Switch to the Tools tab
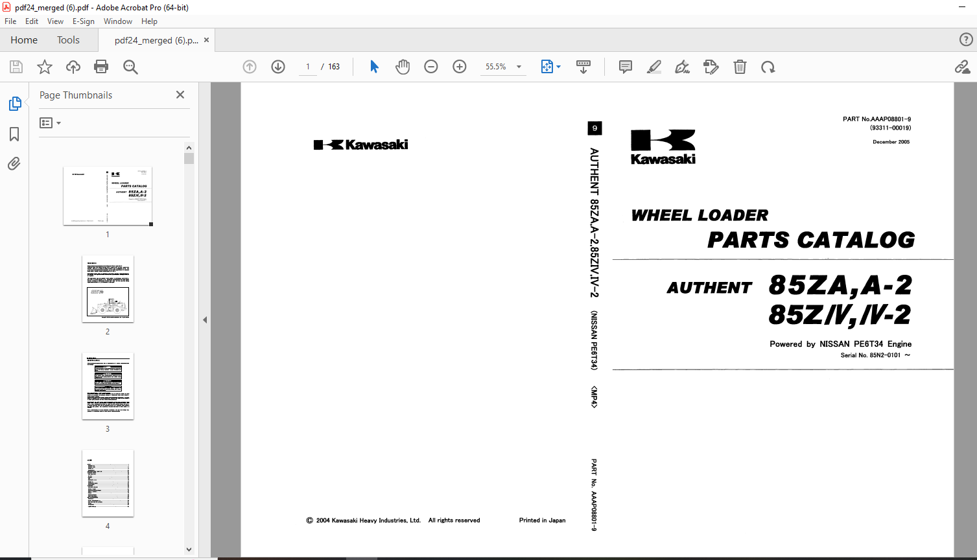Screen dimensions: 977x560 tap(68, 40)
